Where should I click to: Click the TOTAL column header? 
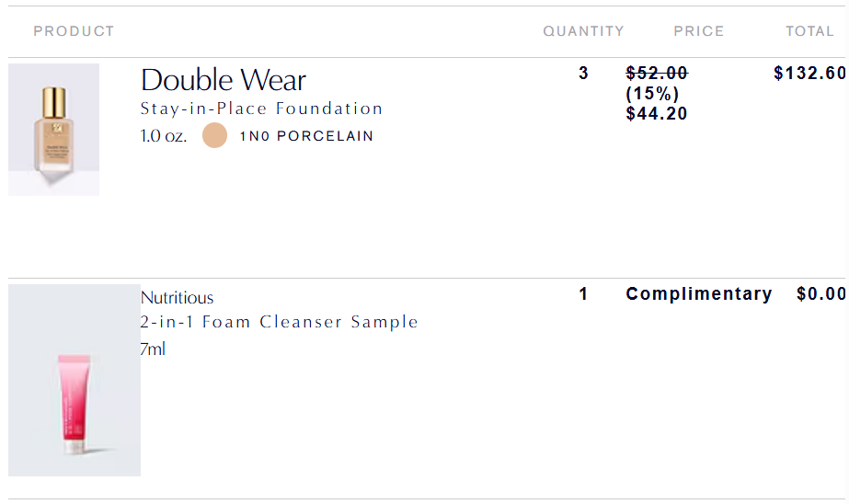(x=809, y=31)
